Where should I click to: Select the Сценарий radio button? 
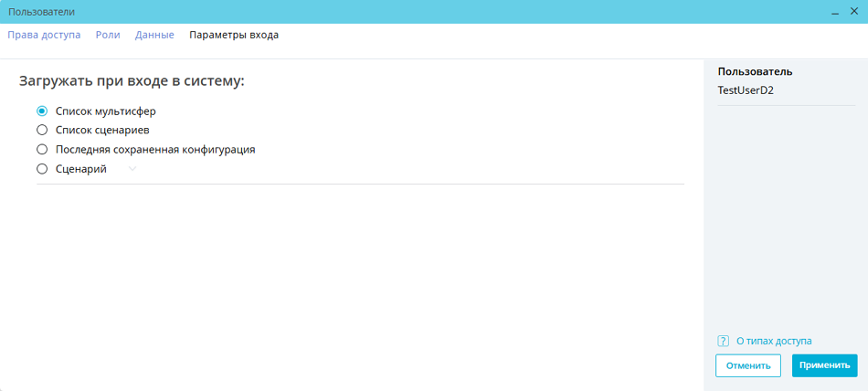[42, 168]
